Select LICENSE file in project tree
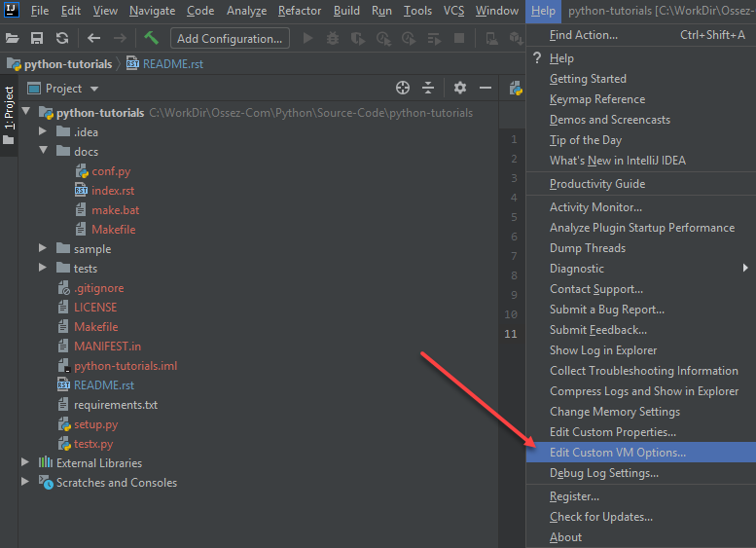Screen dimensions: 756x548 (95, 308)
